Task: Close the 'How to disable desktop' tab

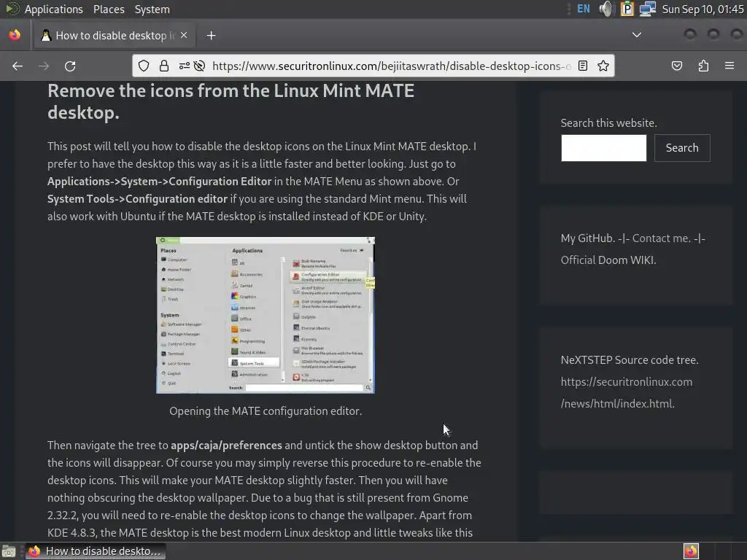Action: [x=184, y=35]
